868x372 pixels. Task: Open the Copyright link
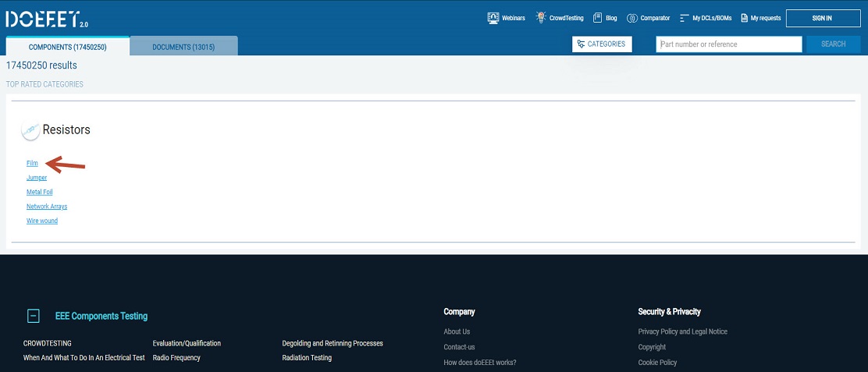(x=652, y=347)
